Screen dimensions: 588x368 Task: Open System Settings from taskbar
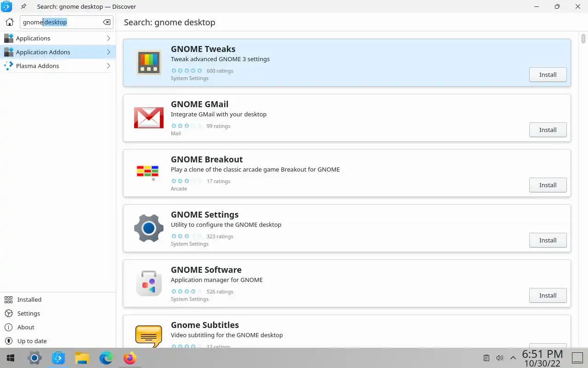(x=34, y=358)
